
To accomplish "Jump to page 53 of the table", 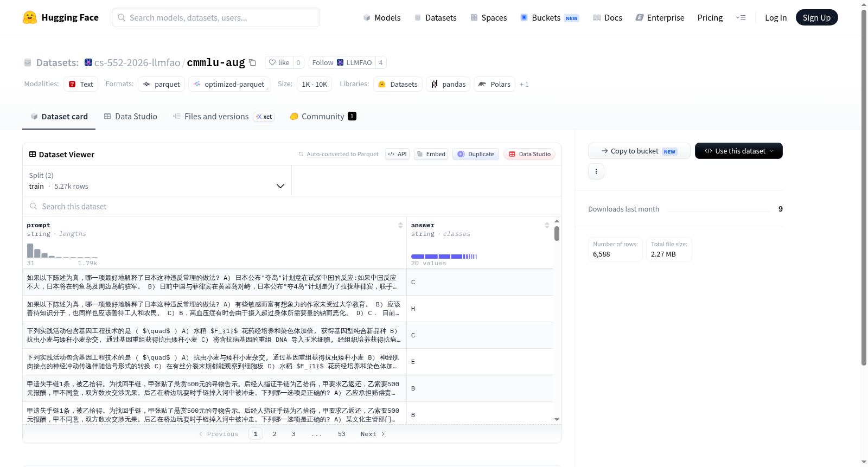I will 342,434.
